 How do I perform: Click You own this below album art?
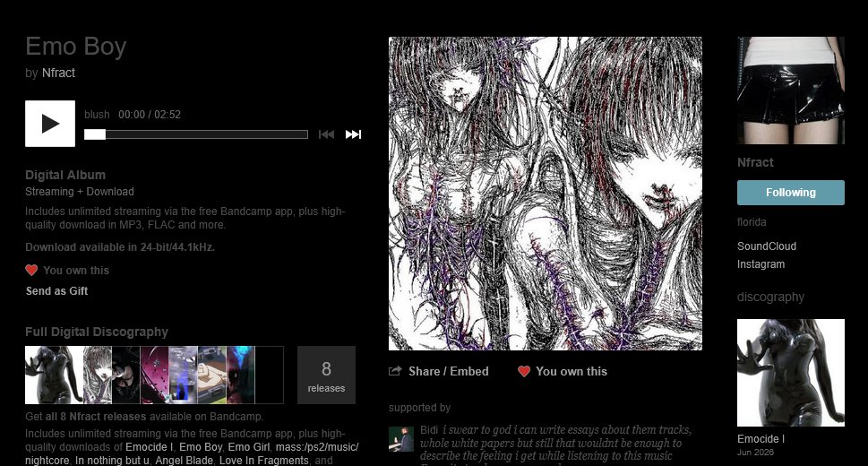(572, 371)
